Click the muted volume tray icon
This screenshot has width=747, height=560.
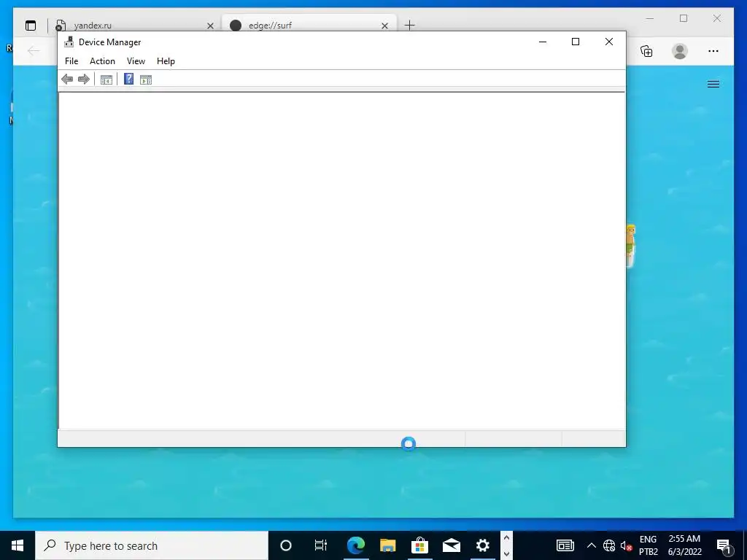(x=626, y=545)
